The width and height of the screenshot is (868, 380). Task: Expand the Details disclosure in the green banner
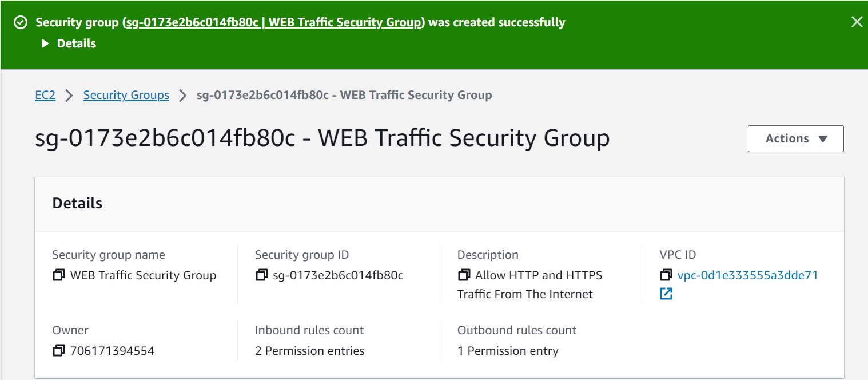click(67, 43)
